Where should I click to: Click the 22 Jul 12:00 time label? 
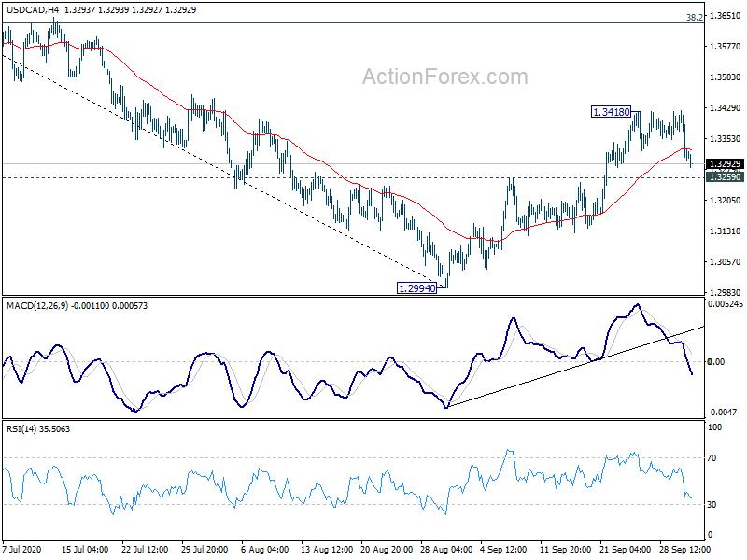(145, 549)
